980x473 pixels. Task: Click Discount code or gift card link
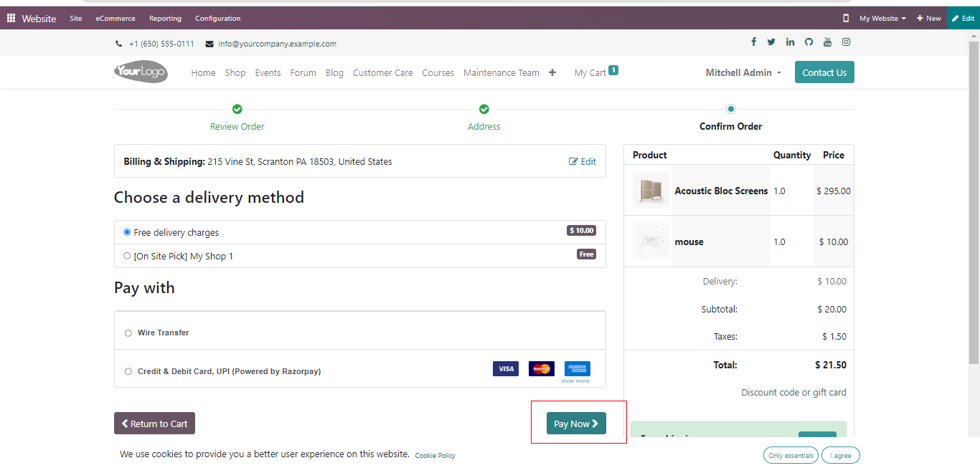tap(793, 393)
